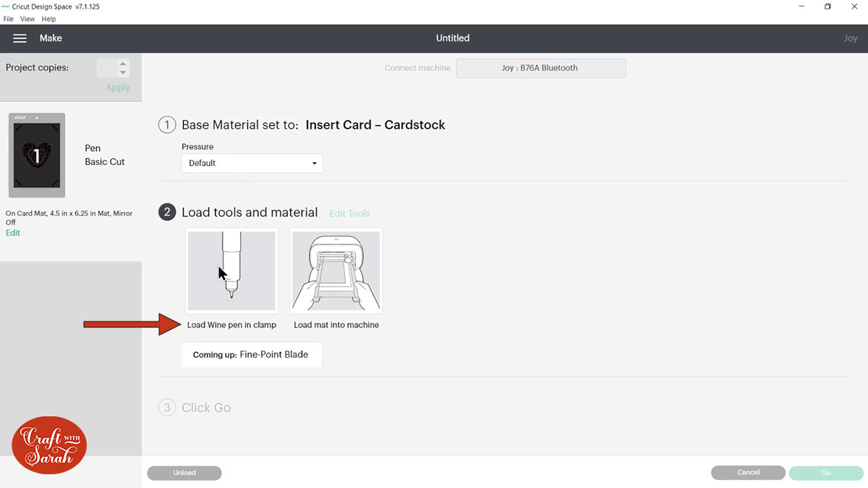Viewport: 868px width, 488px height.
Task: Click the 'Load Wine pen in clamp' text
Action: point(231,325)
